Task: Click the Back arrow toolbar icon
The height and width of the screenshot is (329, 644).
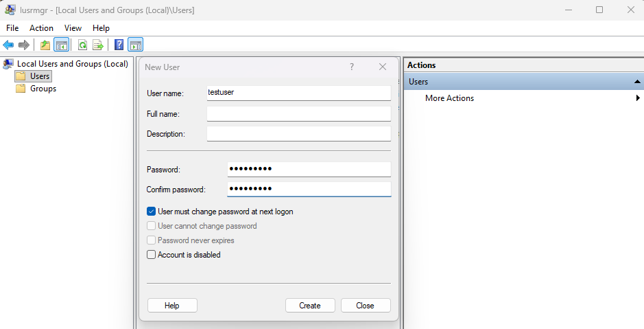Action: click(x=8, y=45)
